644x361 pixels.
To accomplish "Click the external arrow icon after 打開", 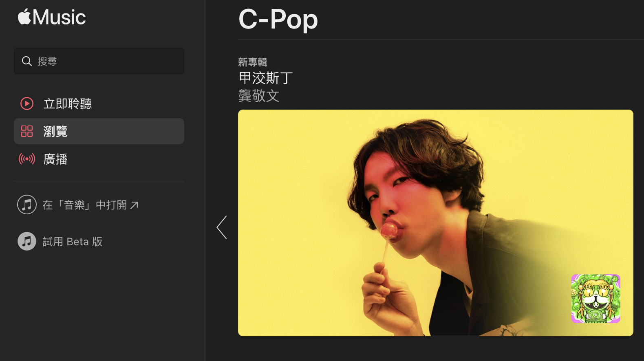I will point(134,205).
